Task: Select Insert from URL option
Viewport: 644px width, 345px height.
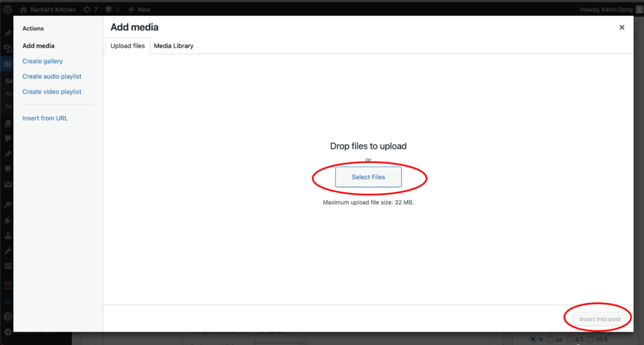Action: click(45, 118)
